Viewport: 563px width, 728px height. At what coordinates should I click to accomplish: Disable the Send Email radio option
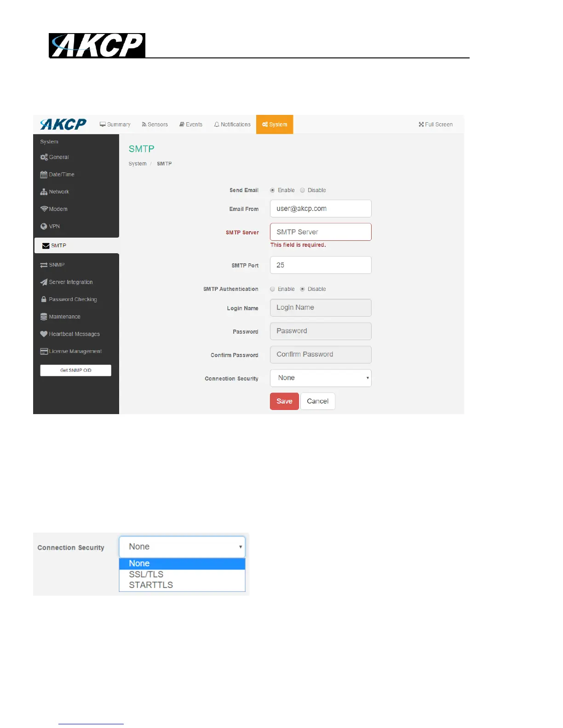(x=302, y=190)
